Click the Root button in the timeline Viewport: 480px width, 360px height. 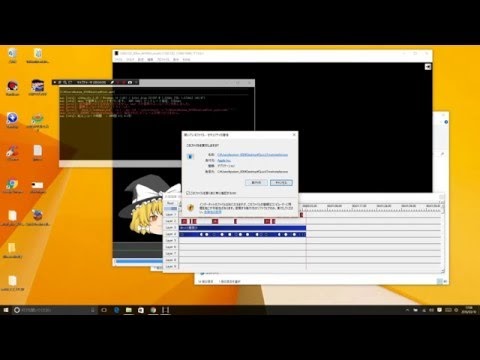tap(170, 203)
